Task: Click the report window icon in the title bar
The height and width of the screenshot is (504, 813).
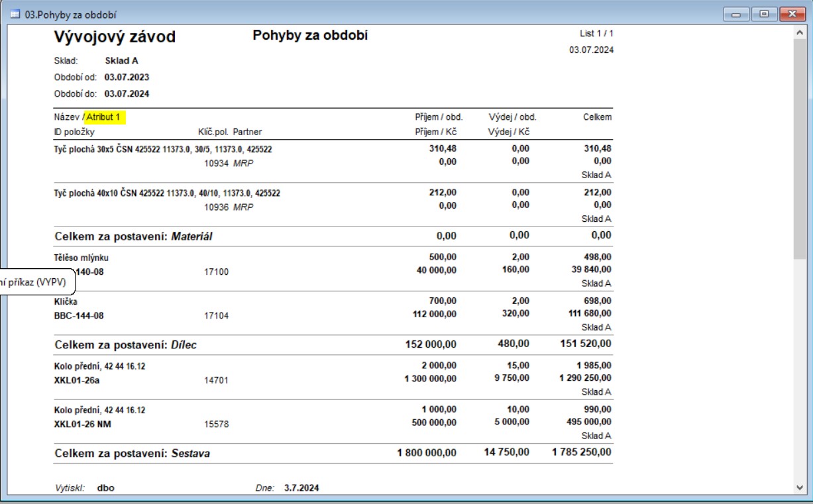Action: point(15,14)
